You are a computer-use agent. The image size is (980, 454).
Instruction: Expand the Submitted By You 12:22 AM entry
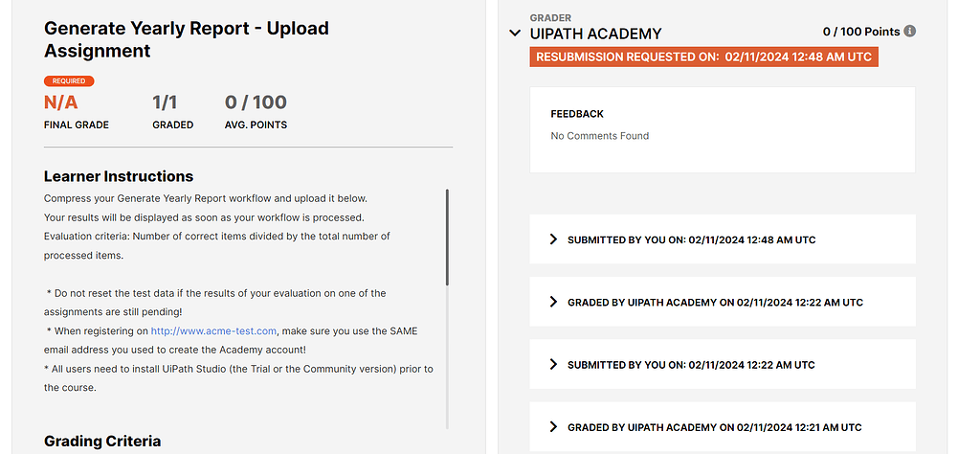(553, 364)
